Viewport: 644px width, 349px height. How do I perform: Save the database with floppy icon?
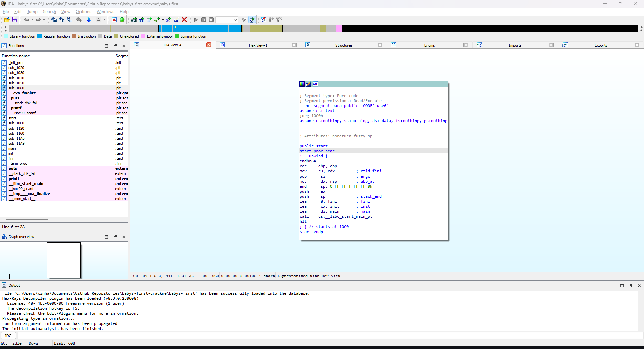(x=15, y=20)
